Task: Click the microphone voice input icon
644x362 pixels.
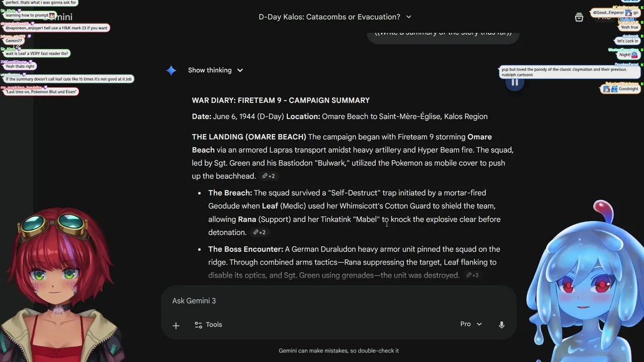Action: pyautogui.click(x=502, y=325)
